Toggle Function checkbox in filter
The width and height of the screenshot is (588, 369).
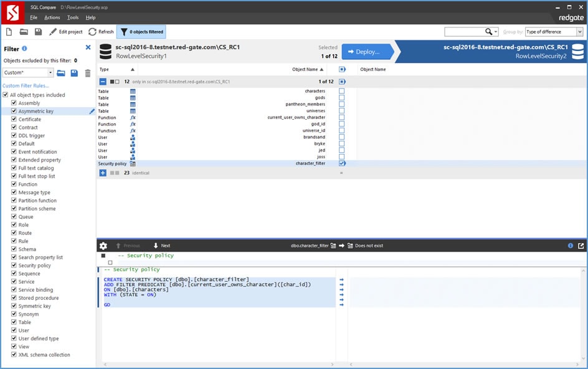[14, 184]
